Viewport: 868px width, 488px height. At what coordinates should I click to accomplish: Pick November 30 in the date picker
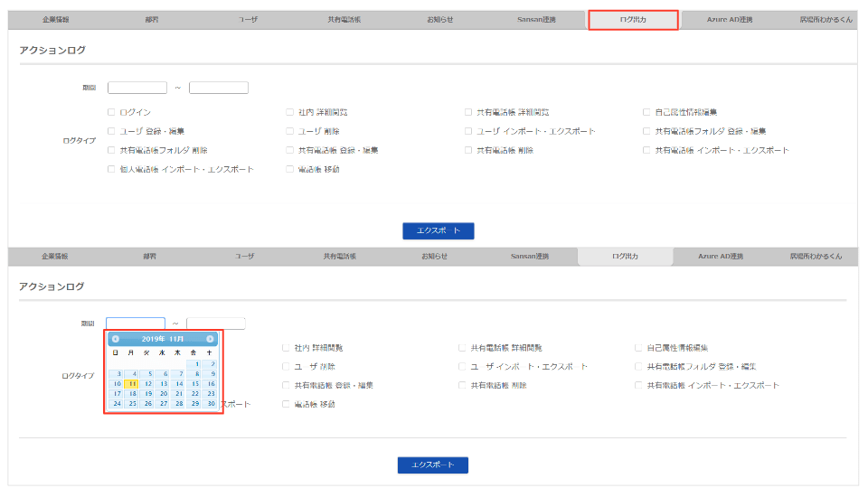209,404
